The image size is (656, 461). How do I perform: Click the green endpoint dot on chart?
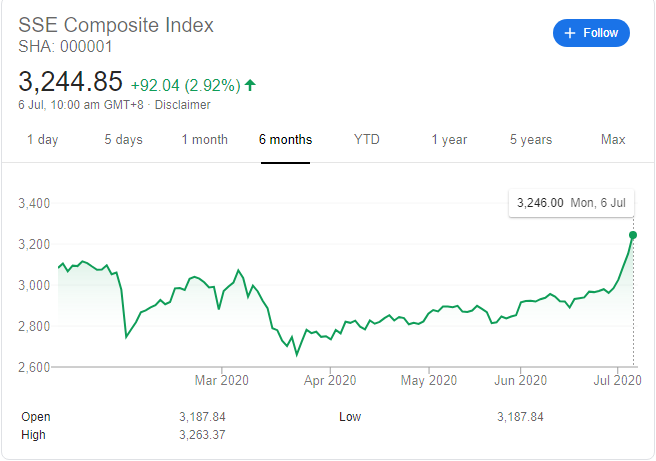pos(633,235)
